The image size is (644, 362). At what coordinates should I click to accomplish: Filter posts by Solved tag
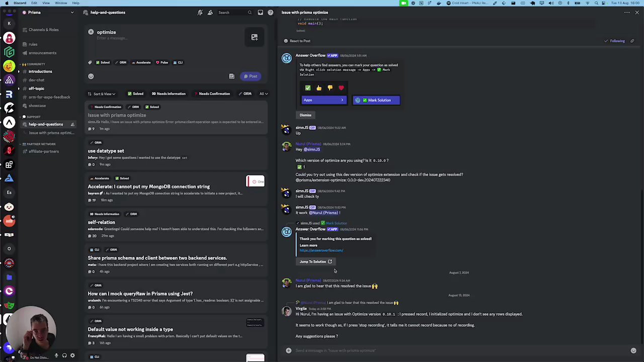135,94
